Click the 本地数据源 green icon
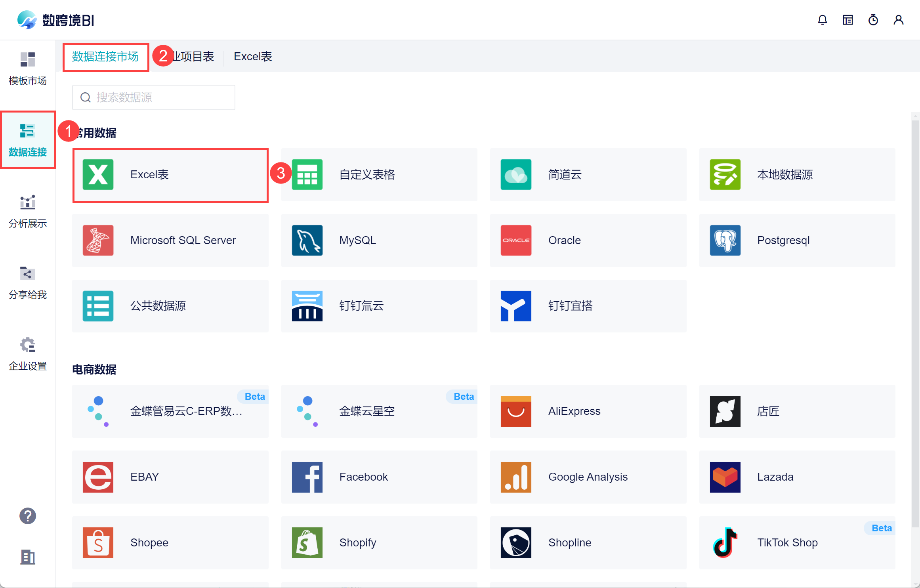Screen dimensions: 920x588 (x=725, y=175)
